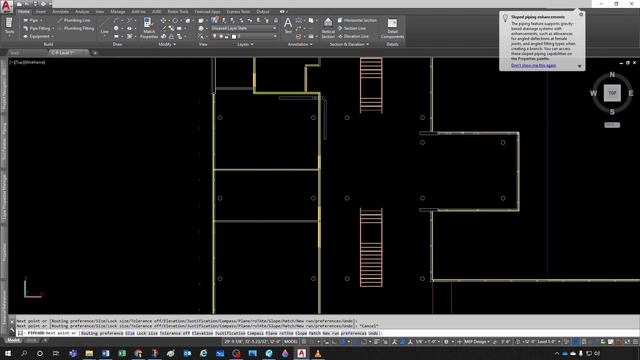This screenshot has height=360, width=640.
Task: Open the Unsaved Layer State dropdown
Action: click(243, 28)
